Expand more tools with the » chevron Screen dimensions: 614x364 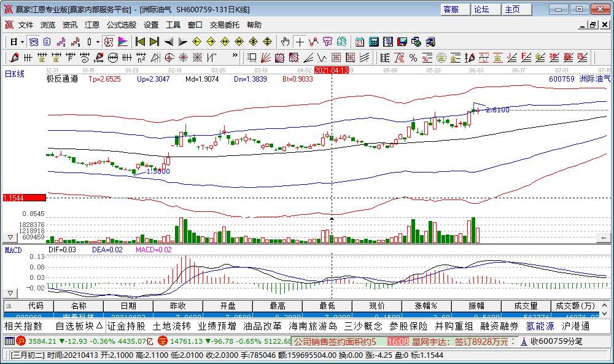[235, 55]
